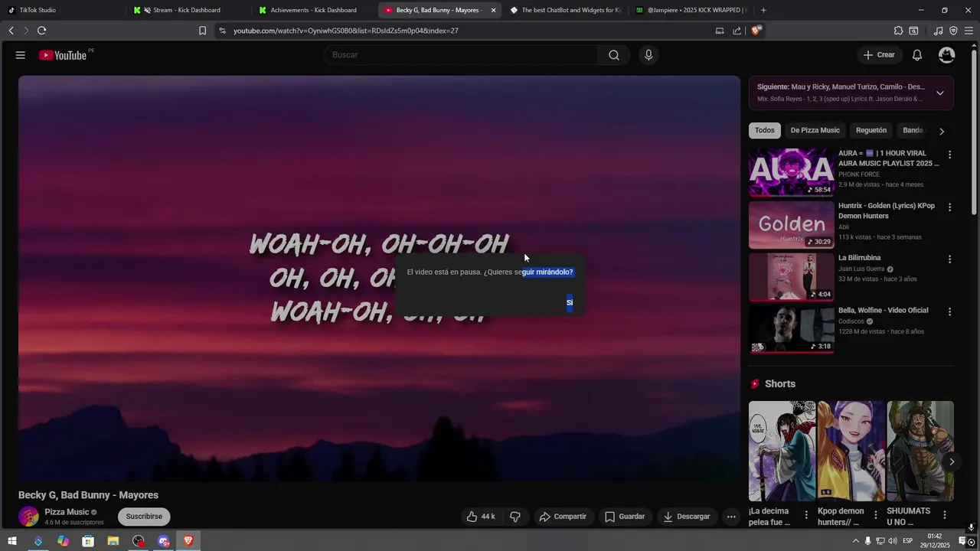This screenshot has height=551, width=980.
Task: Open Brave Shields lion icon
Action: (x=756, y=31)
